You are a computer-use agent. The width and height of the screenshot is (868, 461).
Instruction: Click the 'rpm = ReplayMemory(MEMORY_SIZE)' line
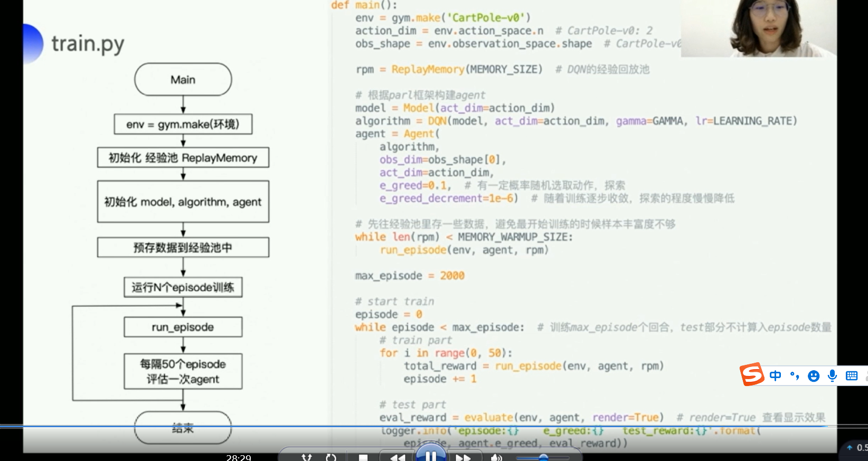pyautogui.click(x=449, y=69)
